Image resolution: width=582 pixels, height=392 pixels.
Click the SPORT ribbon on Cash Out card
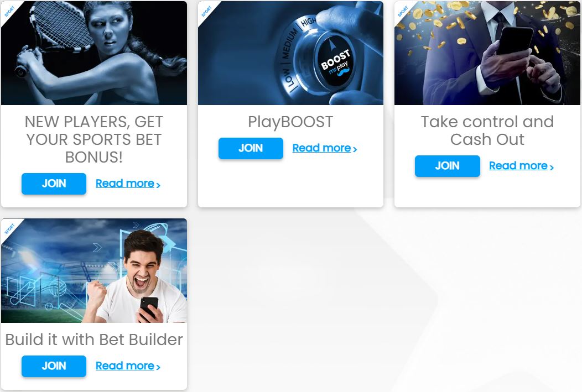[403, 11]
